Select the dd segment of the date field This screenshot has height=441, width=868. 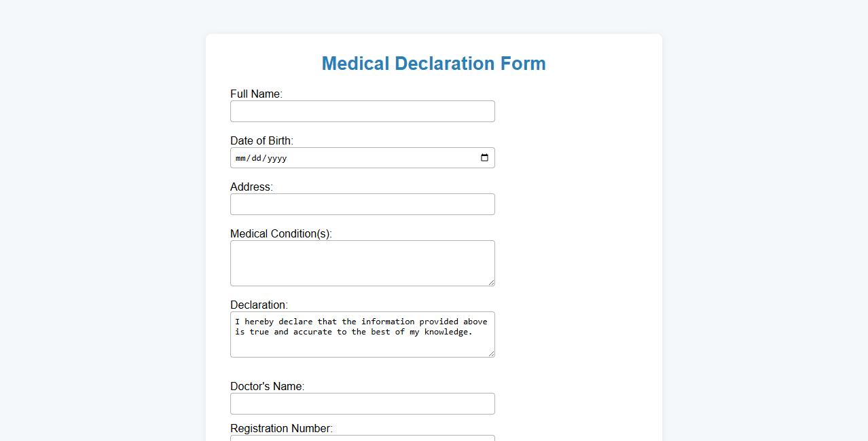256,158
